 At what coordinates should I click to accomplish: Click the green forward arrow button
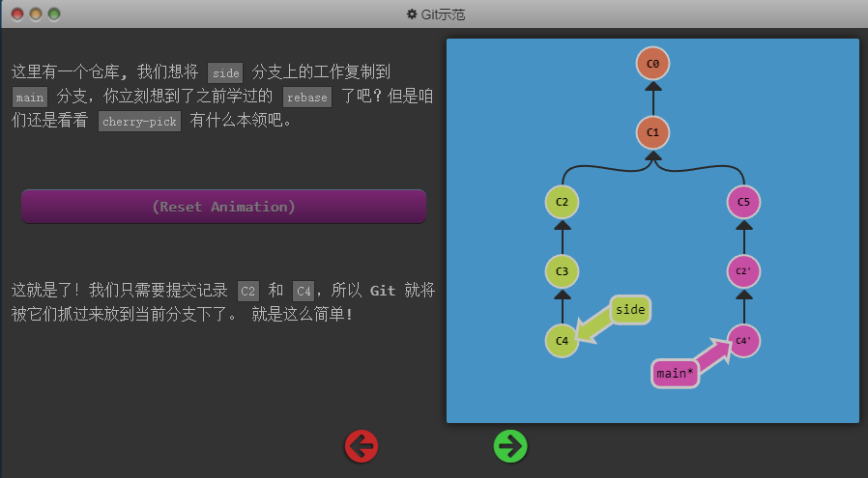coord(510,446)
